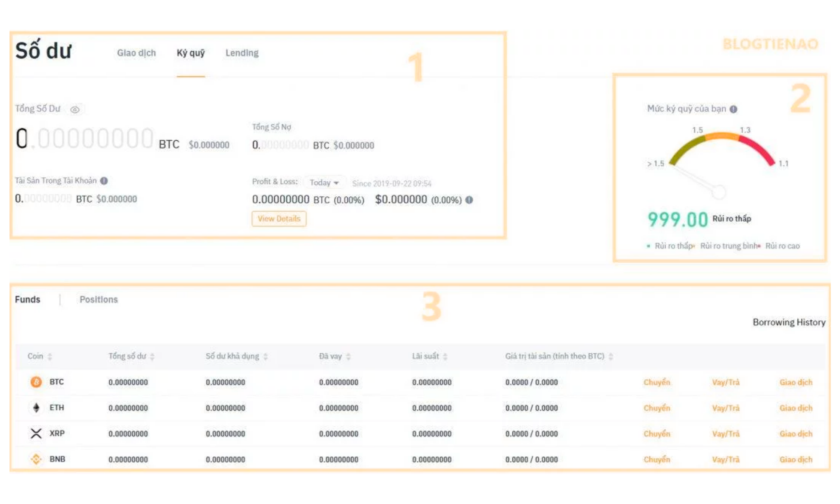Click the BTC coin icon in the Funds list
This screenshot has width=840, height=504.
click(36, 382)
